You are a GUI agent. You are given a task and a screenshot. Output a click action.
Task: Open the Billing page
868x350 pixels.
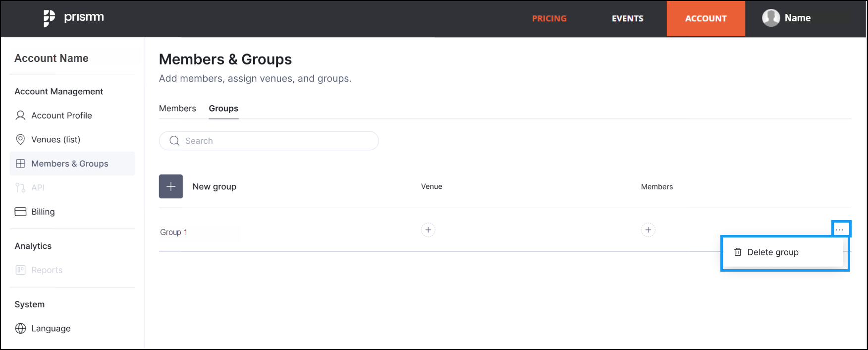(x=35, y=212)
